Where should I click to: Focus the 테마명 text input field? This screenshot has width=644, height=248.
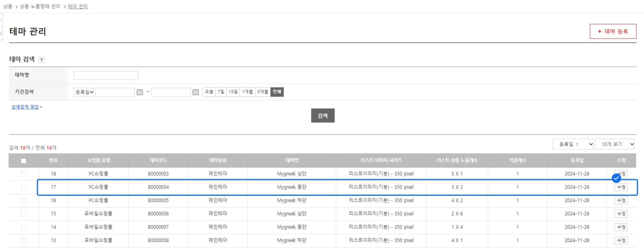click(x=106, y=75)
